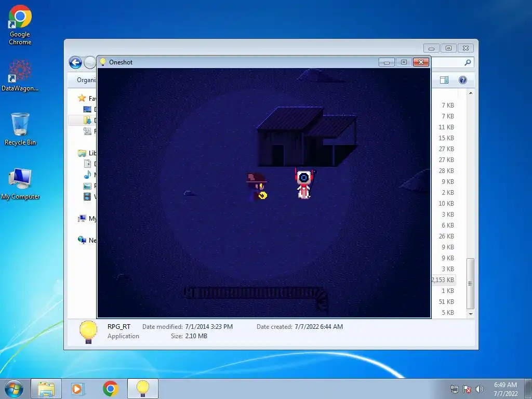Select the 2 KB file size row
532x399 pixels.
click(448, 192)
